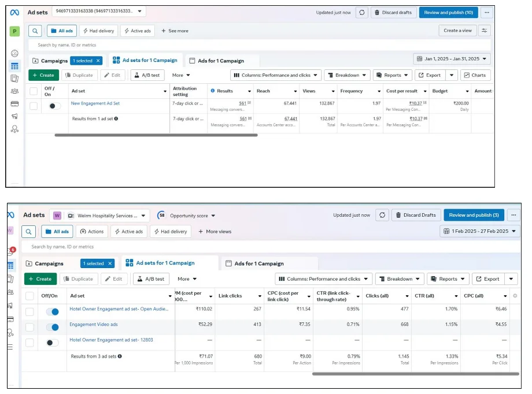Open Charts view icon button
This screenshot has width=532, height=394.
(475, 75)
